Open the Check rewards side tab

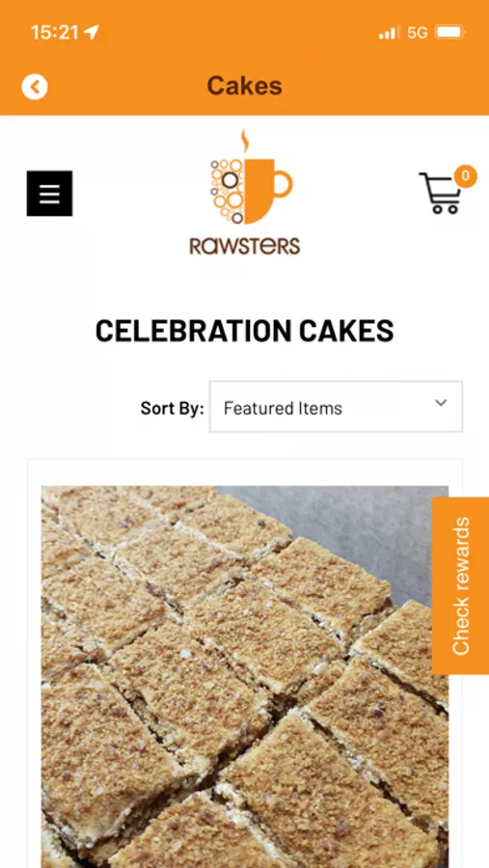pyautogui.click(x=460, y=585)
